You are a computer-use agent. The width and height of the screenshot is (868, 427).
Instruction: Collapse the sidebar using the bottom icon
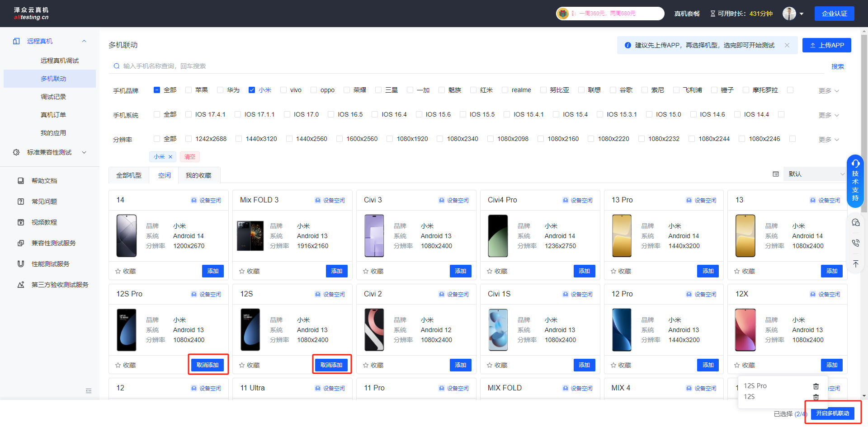pos(89,391)
